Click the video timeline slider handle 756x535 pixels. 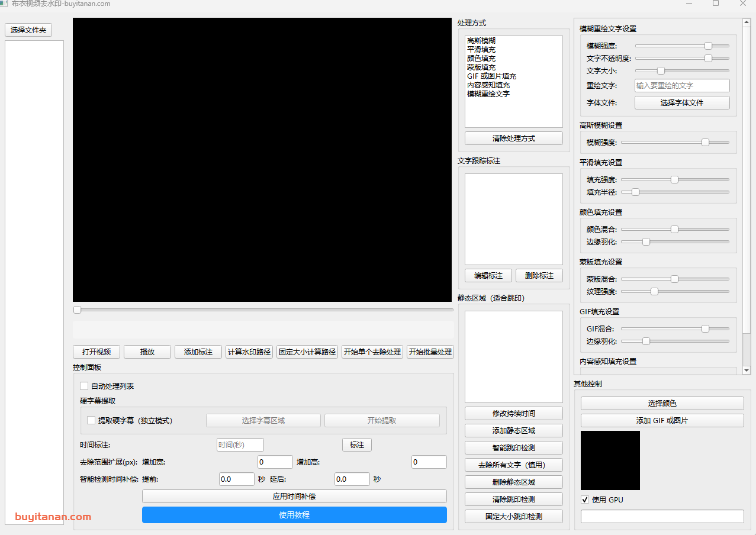tap(77, 310)
